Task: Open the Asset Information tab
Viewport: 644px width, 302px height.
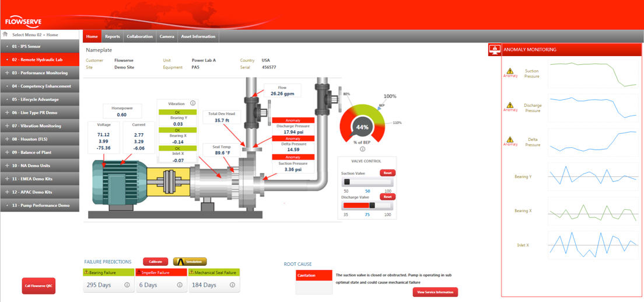Action: [198, 36]
